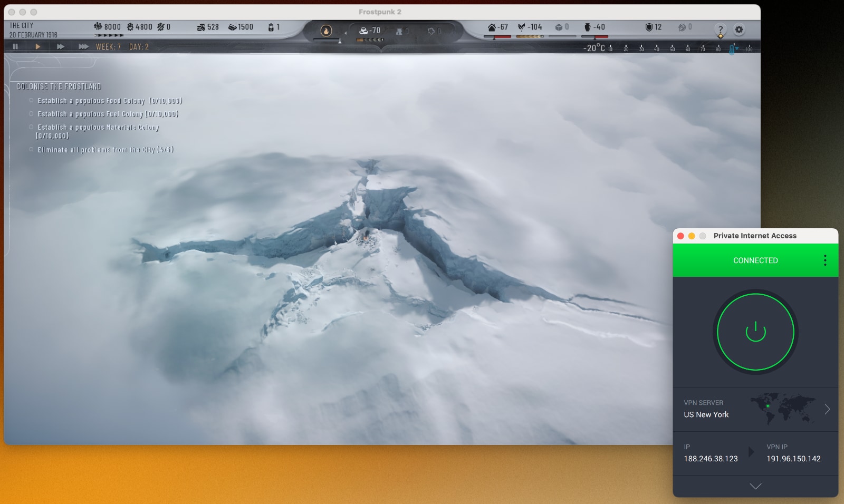The image size is (844, 504).
Task: Click the greyed icon after the shield showing 0
Action: point(682,27)
